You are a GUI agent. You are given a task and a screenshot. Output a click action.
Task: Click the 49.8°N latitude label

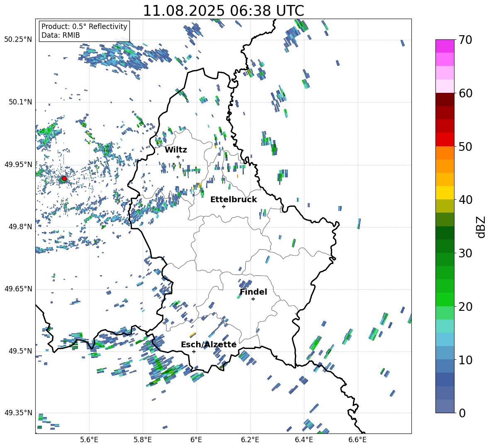click(20, 227)
